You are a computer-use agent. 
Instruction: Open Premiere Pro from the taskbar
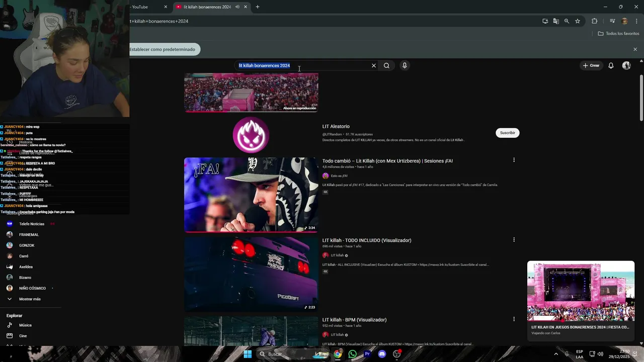pos(367,354)
